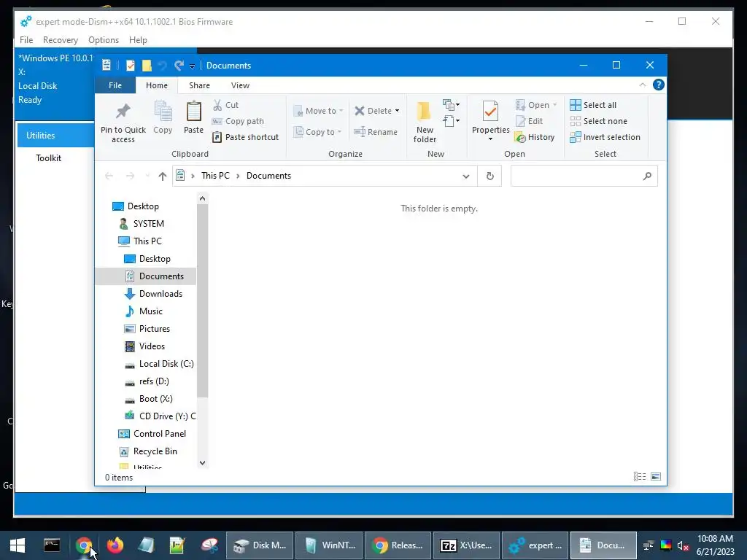The height and width of the screenshot is (560, 747).
Task: Click Edit in Open group
Action: click(x=530, y=121)
